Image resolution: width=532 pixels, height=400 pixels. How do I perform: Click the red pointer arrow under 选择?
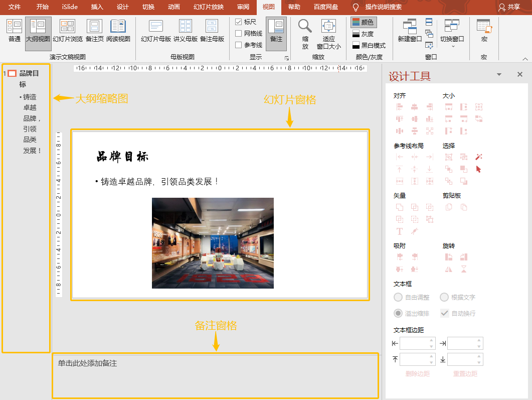click(479, 169)
